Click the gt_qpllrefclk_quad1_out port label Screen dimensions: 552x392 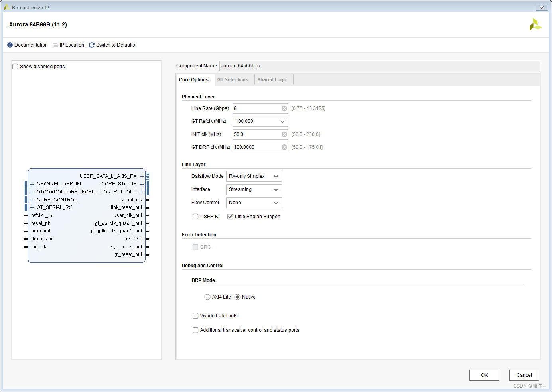(x=116, y=231)
